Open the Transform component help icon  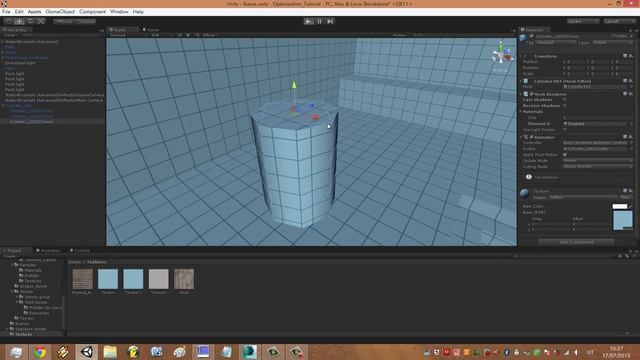[x=625, y=56]
